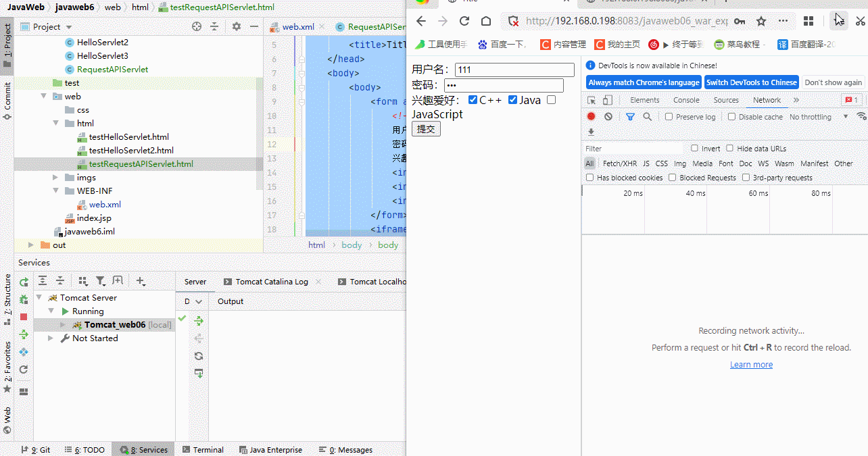
Task: Enable Disable cache checkbox
Action: 731,117
